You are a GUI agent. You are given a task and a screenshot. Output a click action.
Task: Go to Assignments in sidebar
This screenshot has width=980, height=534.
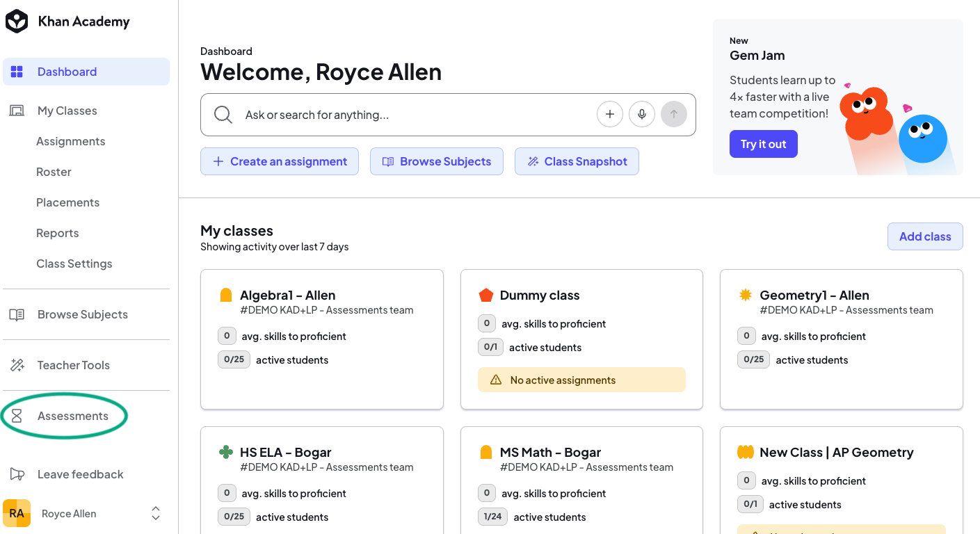[71, 141]
